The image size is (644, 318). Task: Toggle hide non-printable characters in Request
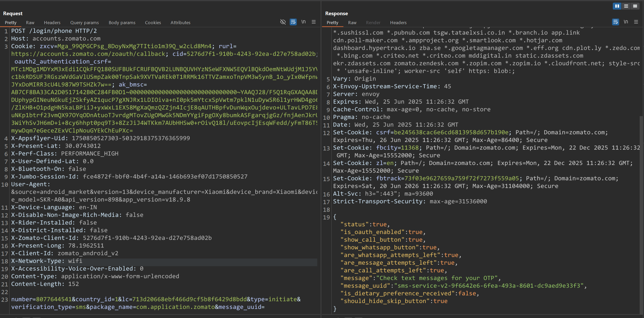[x=283, y=22]
